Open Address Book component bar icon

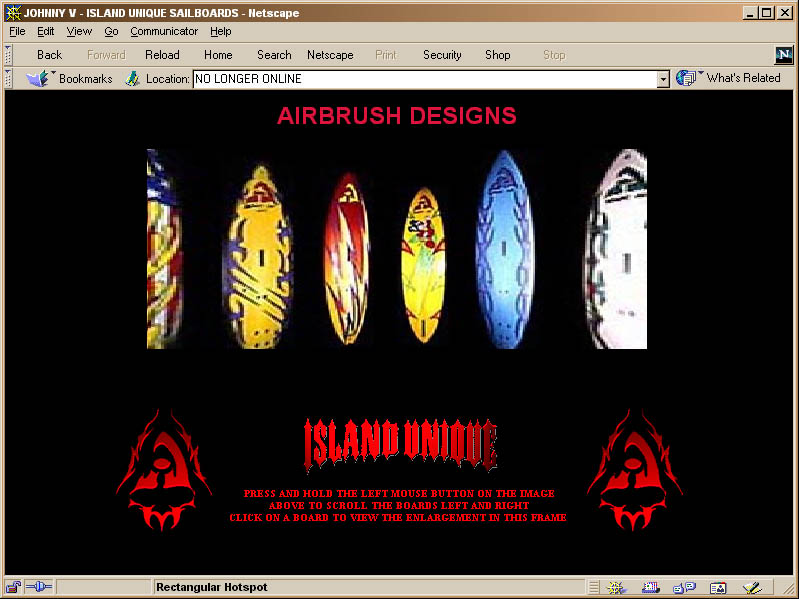718,588
